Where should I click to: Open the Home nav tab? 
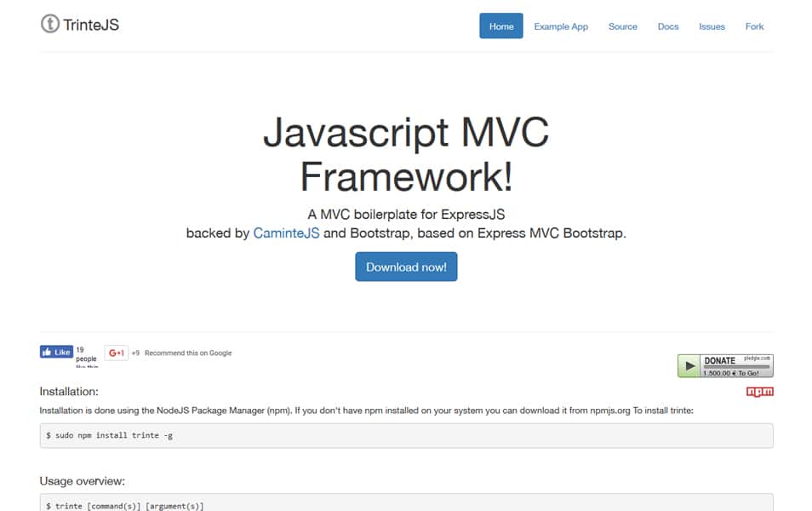click(x=501, y=26)
